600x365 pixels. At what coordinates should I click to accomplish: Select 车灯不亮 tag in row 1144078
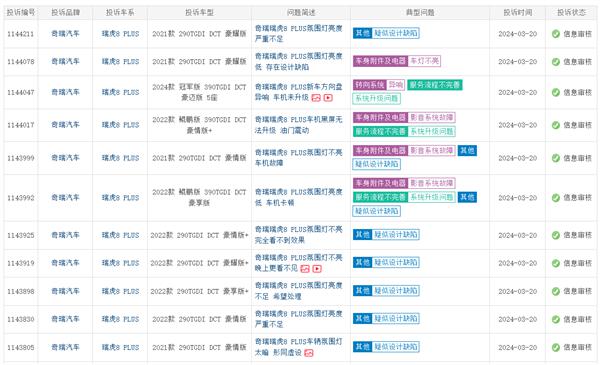tap(424, 61)
